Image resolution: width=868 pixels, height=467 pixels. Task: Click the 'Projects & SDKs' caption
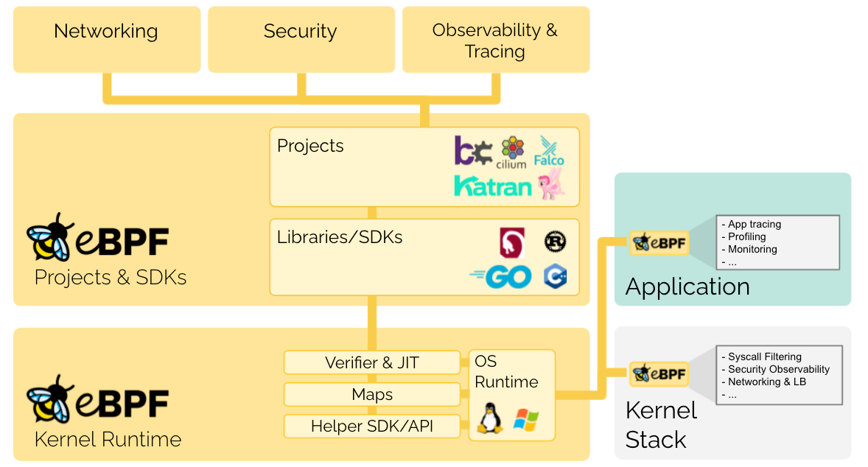[x=111, y=277]
